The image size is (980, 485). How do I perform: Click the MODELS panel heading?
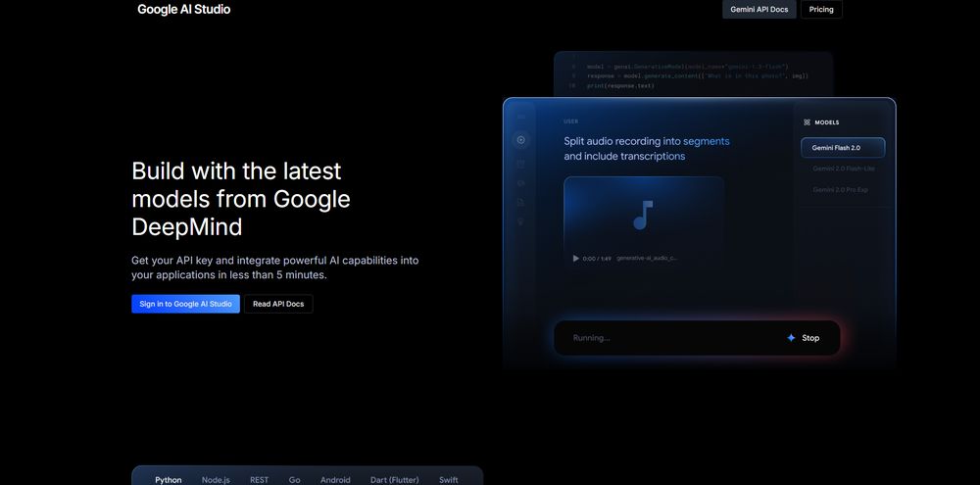pyautogui.click(x=827, y=122)
